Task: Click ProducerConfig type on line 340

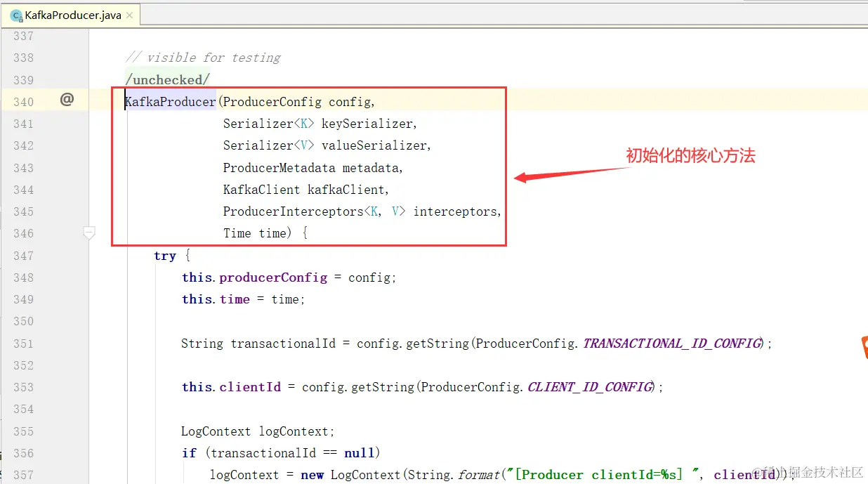Action: 272,102
